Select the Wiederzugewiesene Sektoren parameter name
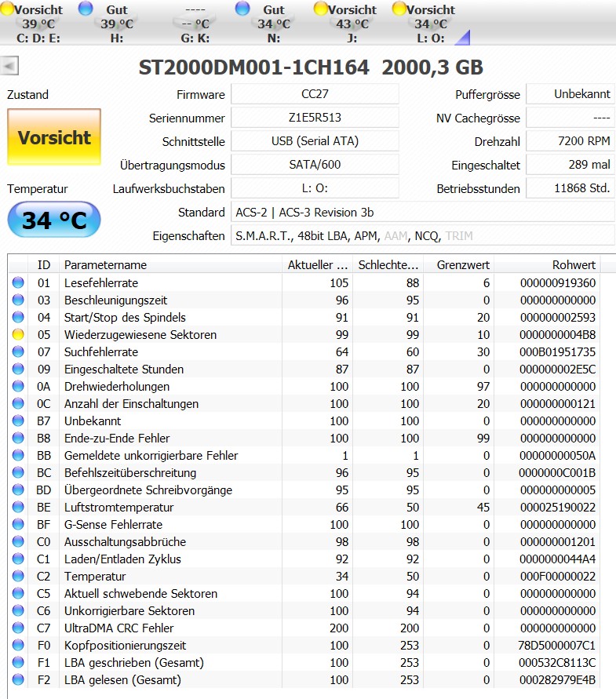This screenshot has height=699, width=616. [140, 335]
